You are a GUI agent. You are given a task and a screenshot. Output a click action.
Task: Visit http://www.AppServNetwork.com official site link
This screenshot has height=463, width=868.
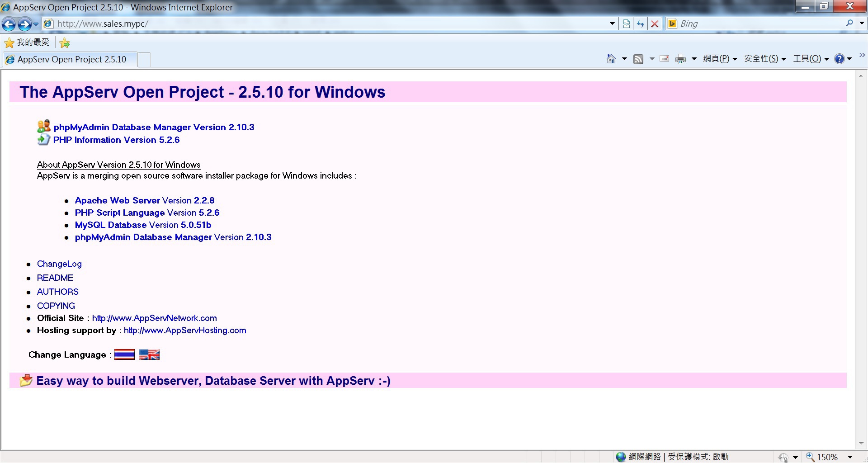pyautogui.click(x=155, y=318)
